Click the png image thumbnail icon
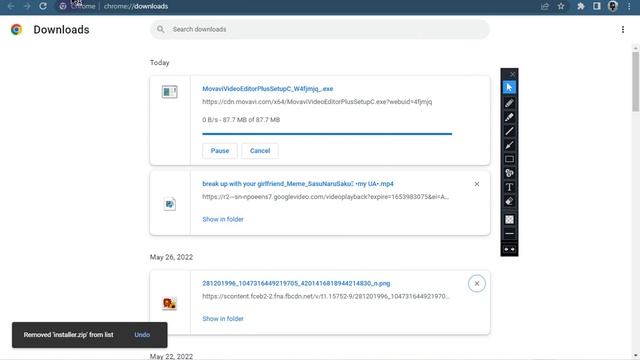The height and width of the screenshot is (360, 640). tap(169, 304)
